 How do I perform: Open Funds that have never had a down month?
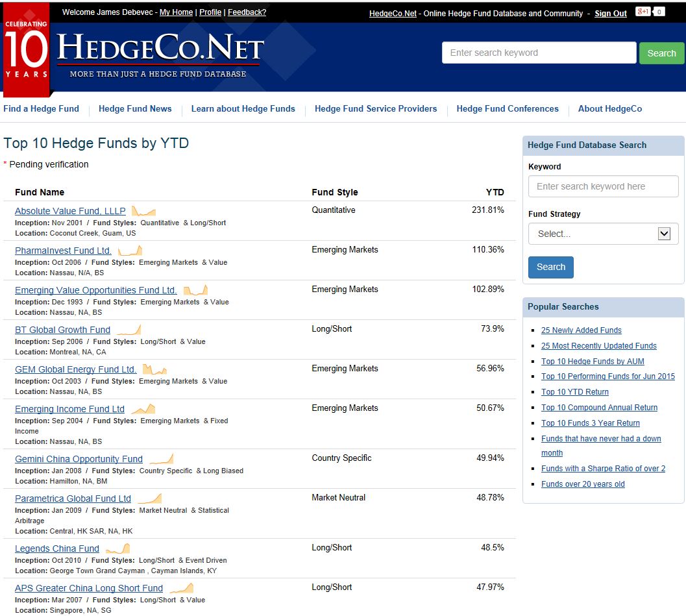(601, 445)
